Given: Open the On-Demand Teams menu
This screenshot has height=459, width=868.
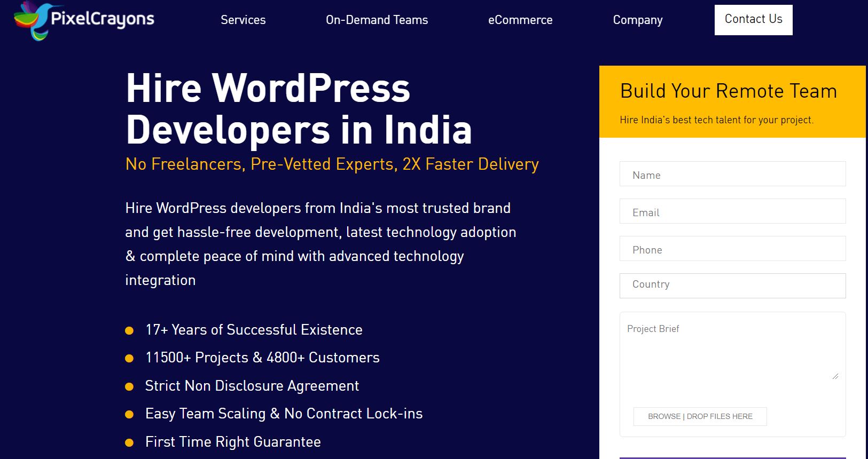Looking at the screenshot, I should point(377,20).
